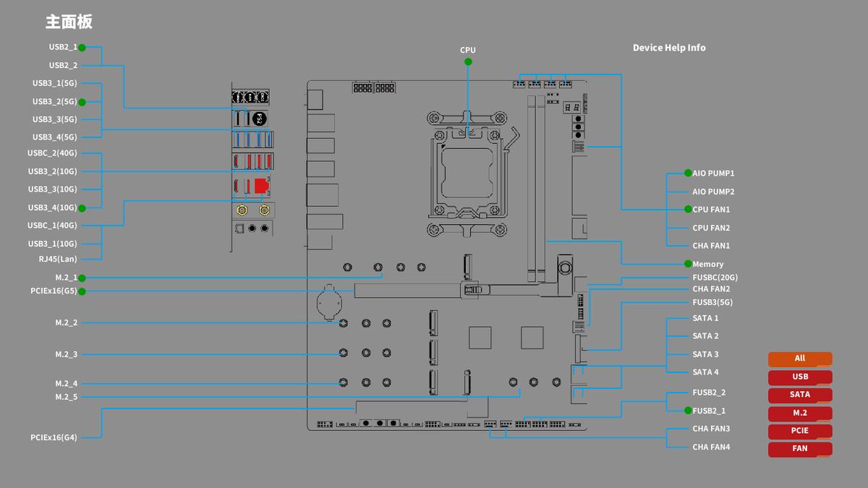
Task: Click the USB3_4(10G) label
Action: click(x=52, y=208)
